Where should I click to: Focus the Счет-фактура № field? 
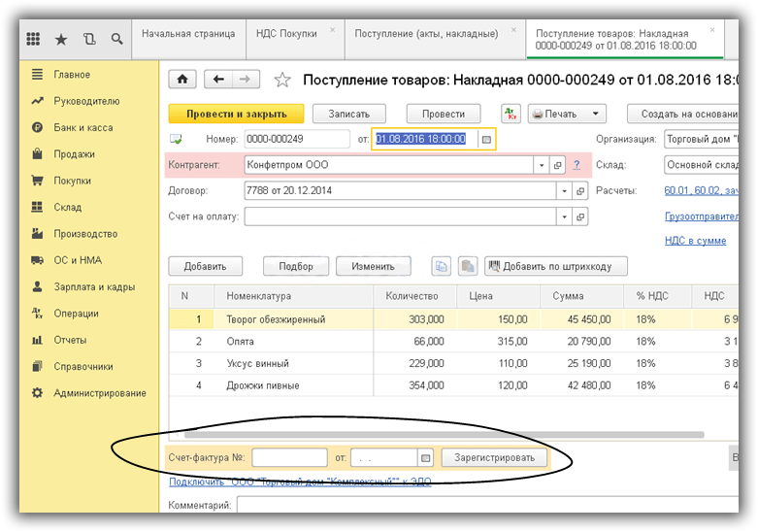[x=289, y=457]
